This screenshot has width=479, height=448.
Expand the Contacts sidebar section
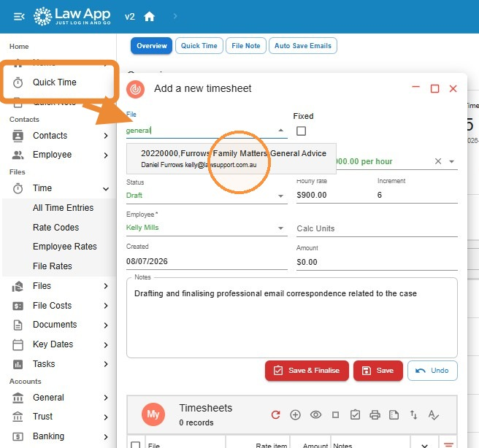[x=106, y=136]
